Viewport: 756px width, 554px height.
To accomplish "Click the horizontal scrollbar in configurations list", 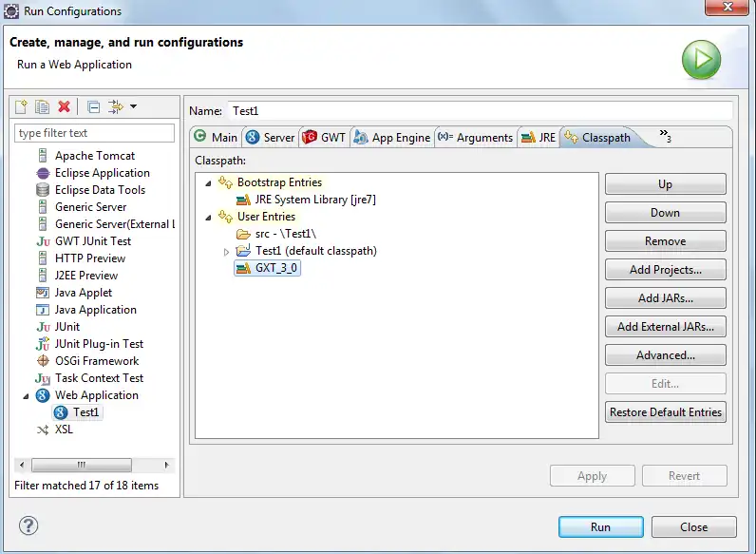I will [x=82, y=465].
